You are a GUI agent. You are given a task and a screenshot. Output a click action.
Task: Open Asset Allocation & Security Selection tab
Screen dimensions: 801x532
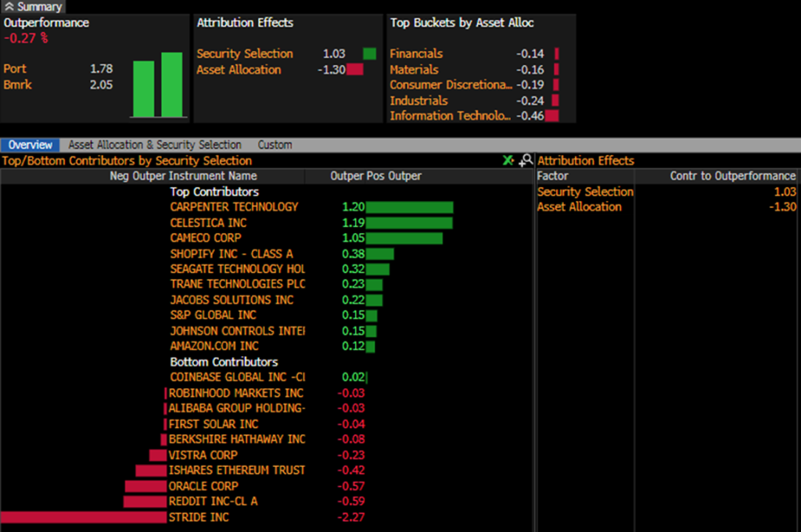pyautogui.click(x=155, y=145)
